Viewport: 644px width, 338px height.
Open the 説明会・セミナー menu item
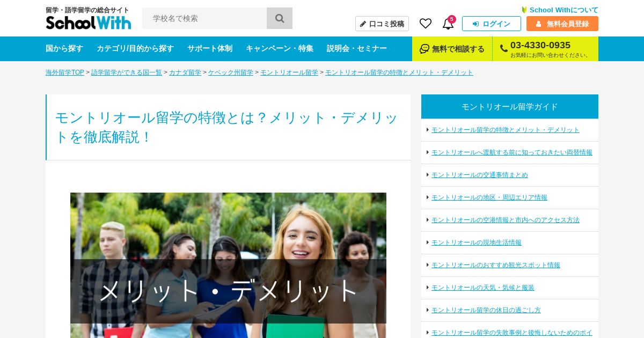pyautogui.click(x=357, y=48)
